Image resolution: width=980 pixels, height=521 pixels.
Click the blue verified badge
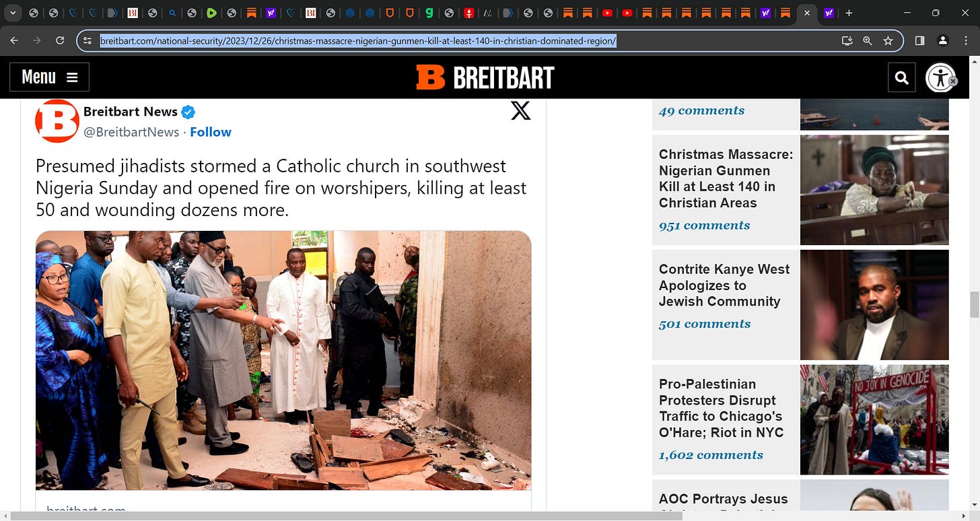[188, 112]
